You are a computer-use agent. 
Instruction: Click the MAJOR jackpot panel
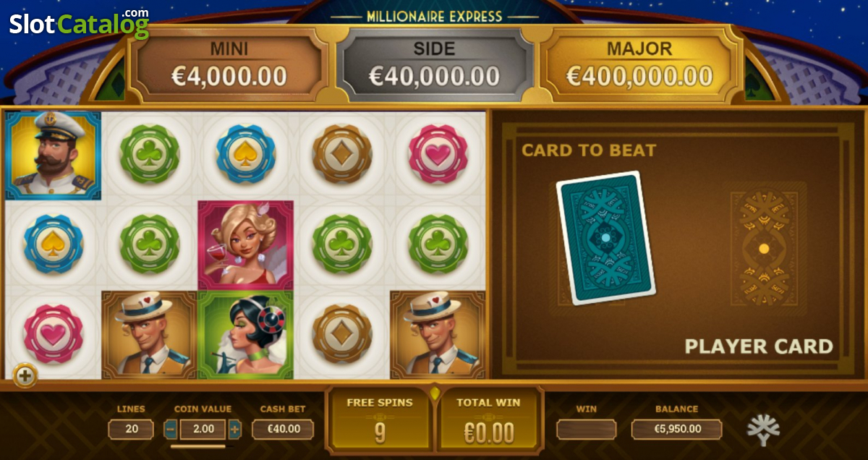[x=639, y=65]
